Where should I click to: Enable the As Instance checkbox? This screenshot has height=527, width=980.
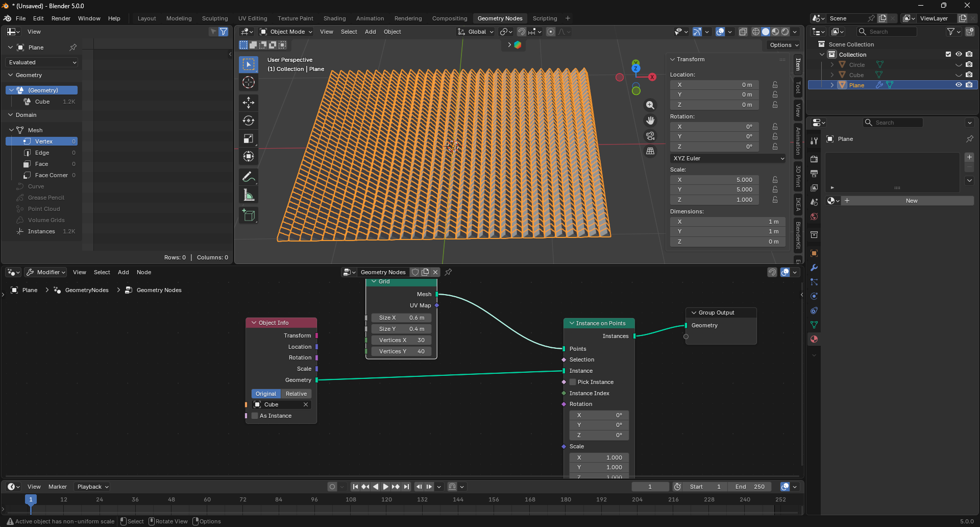point(255,416)
